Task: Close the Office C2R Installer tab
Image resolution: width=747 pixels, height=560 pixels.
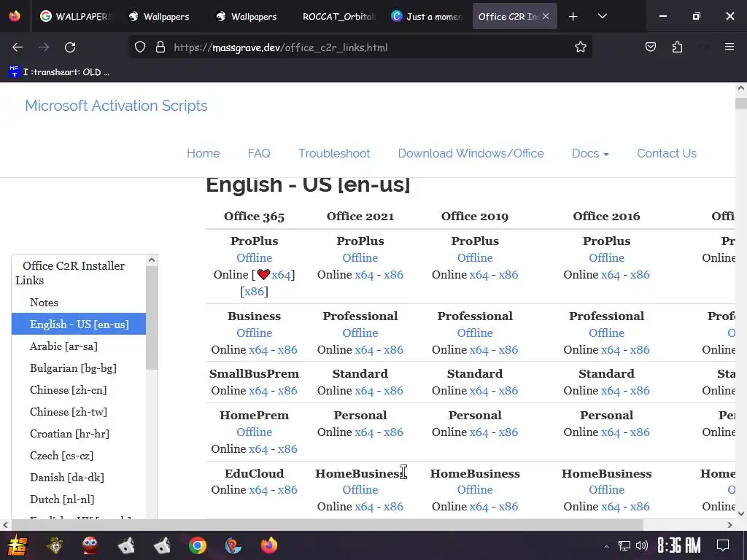Action: click(546, 16)
